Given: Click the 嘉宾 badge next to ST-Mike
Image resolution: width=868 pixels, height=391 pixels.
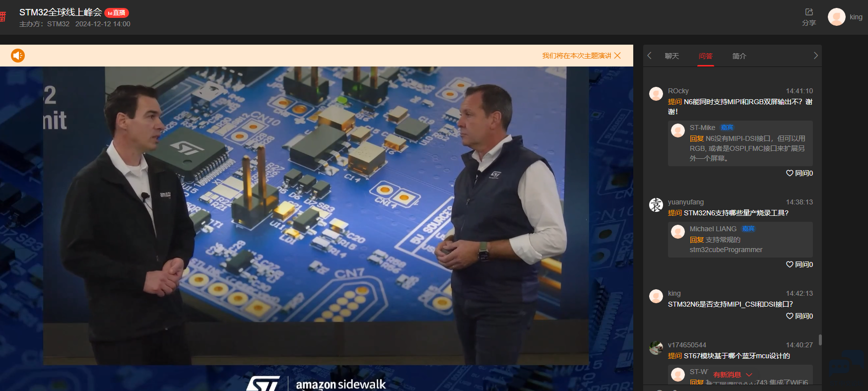Looking at the screenshot, I should coord(727,128).
